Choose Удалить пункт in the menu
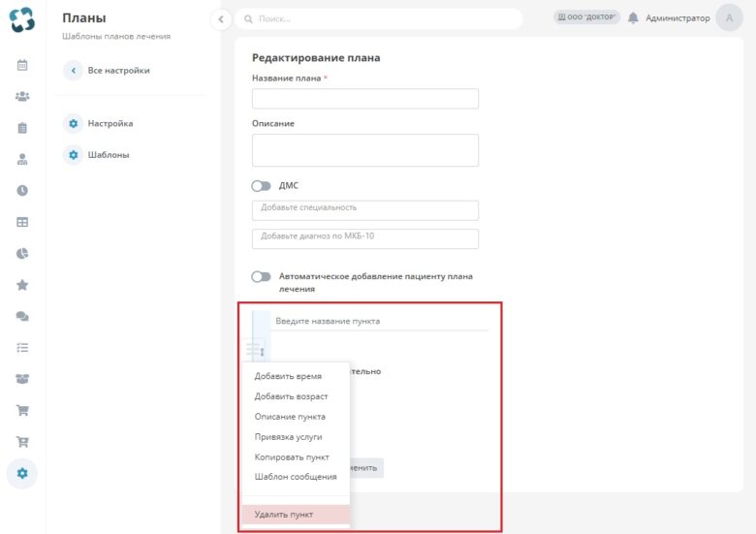Screen dimensions: 756x534 pyautogui.click(x=296, y=515)
